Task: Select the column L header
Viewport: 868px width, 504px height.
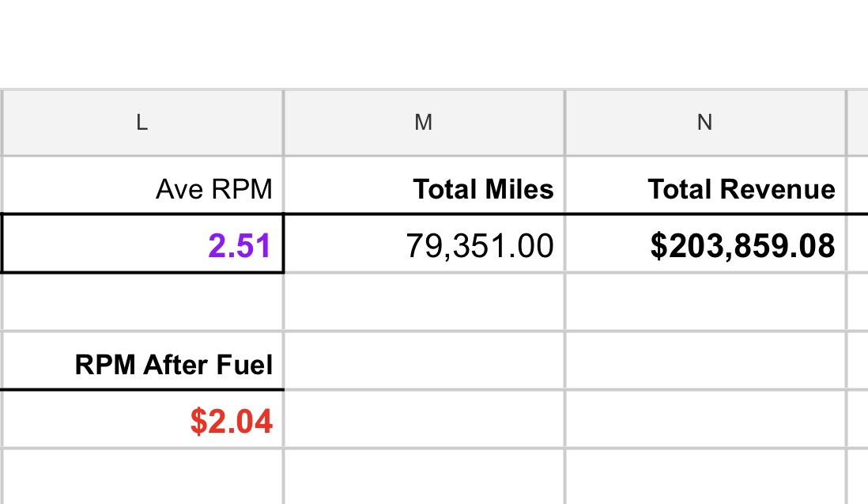Action: pos(142,122)
